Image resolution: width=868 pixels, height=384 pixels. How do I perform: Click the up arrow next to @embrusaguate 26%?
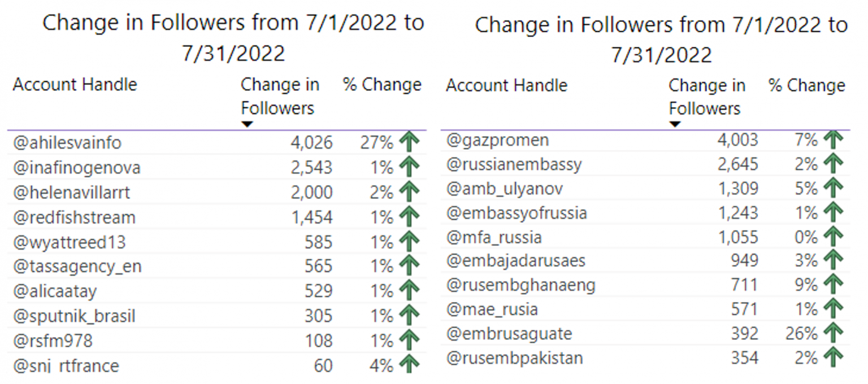coord(834,333)
